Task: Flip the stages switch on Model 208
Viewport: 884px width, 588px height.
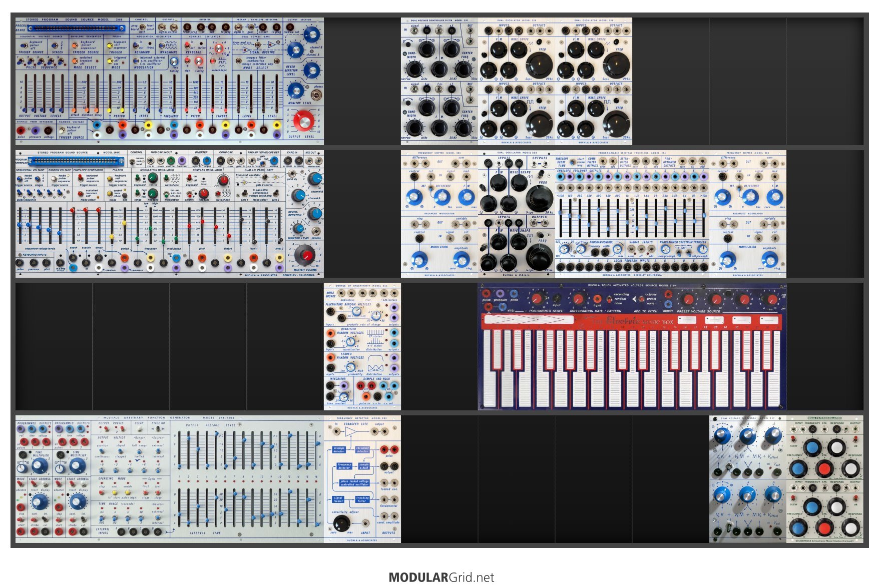Action: [55, 46]
